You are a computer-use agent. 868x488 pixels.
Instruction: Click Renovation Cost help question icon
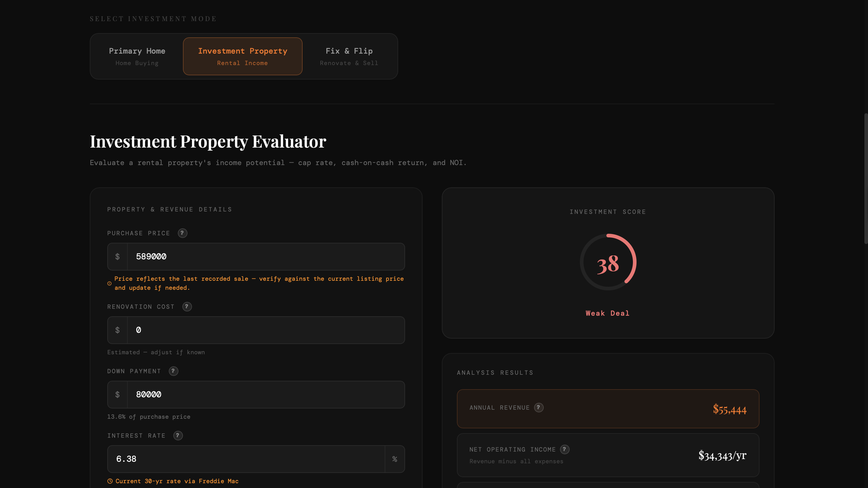click(x=187, y=306)
